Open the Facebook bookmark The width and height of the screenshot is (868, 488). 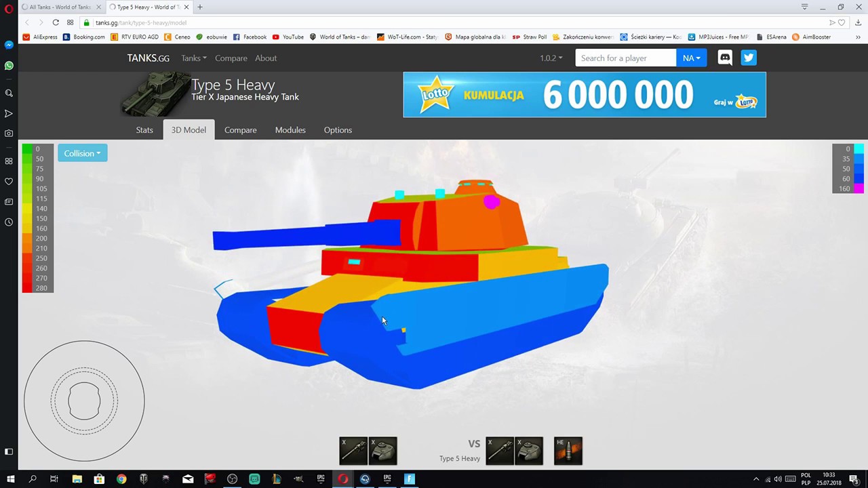tap(250, 37)
